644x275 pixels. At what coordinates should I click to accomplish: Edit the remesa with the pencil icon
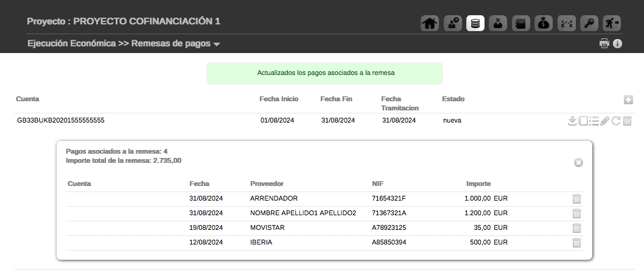click(604, 121)
